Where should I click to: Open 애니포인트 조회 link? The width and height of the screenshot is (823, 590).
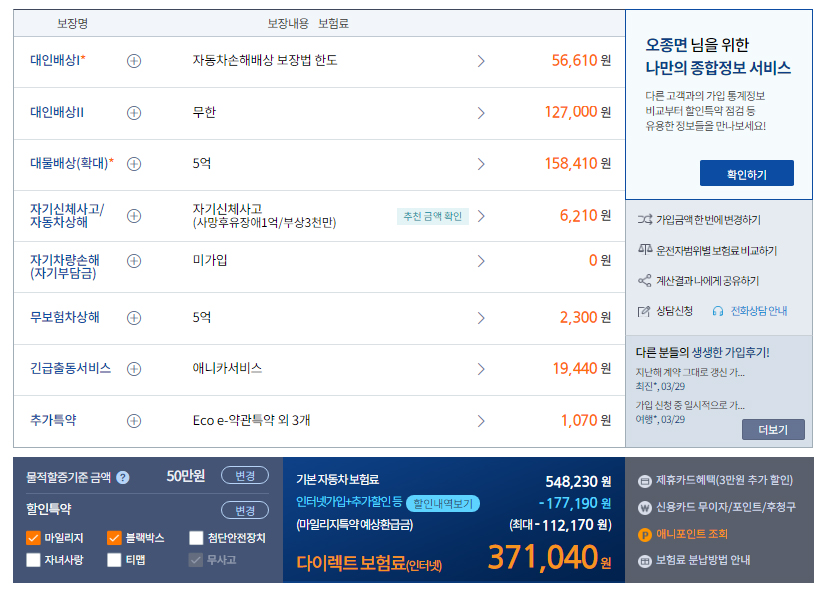[x=692, y=534]
